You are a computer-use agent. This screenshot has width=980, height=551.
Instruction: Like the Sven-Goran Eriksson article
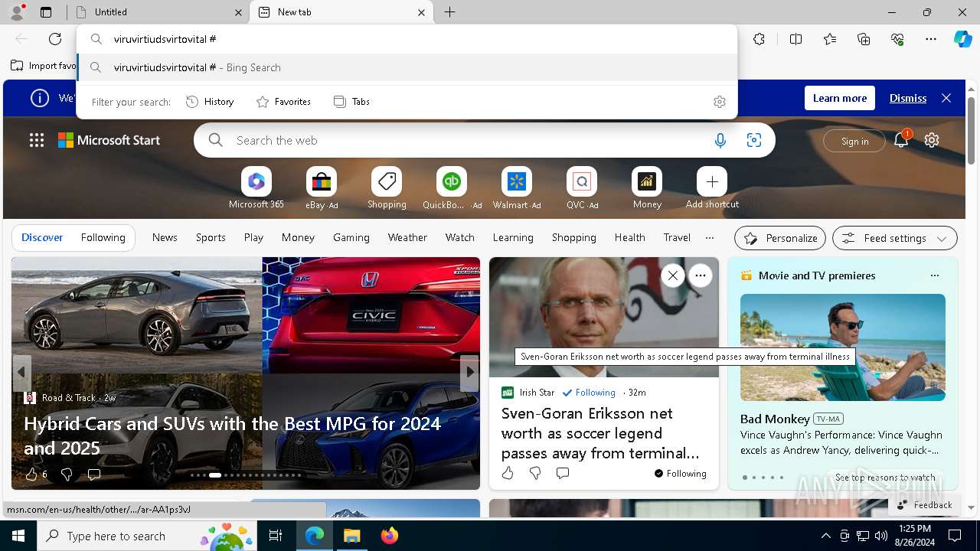click(508, 473)
